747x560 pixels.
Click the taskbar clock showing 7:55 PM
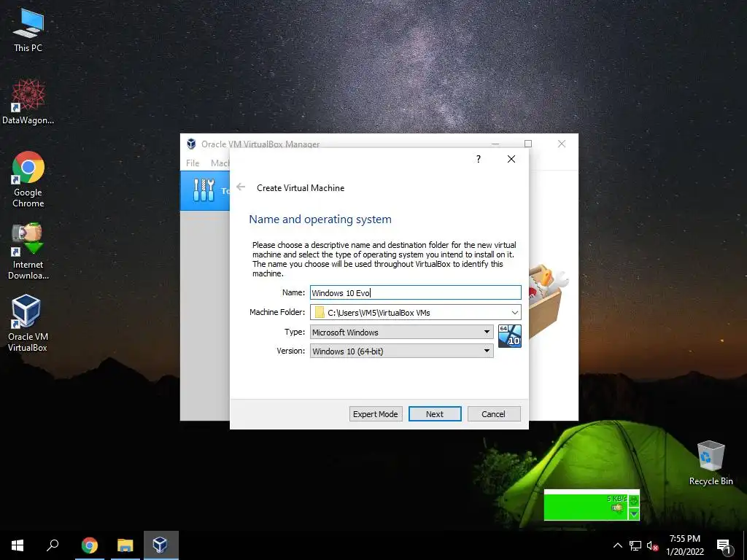pyautogui.click(x=684, y=545)
